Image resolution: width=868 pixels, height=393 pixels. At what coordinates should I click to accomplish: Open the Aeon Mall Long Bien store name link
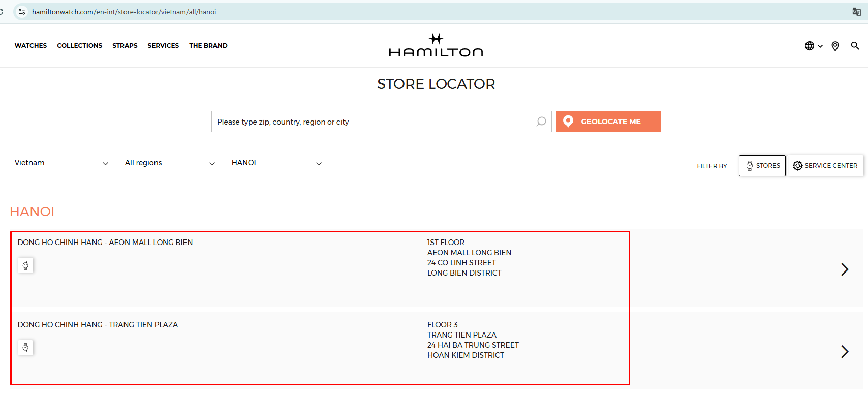tap(105, 243)
